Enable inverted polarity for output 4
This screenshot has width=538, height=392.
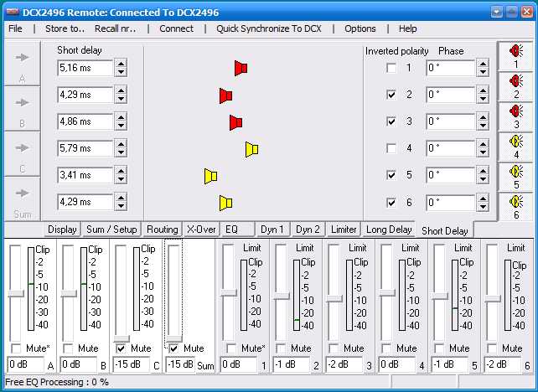(391, 148)
